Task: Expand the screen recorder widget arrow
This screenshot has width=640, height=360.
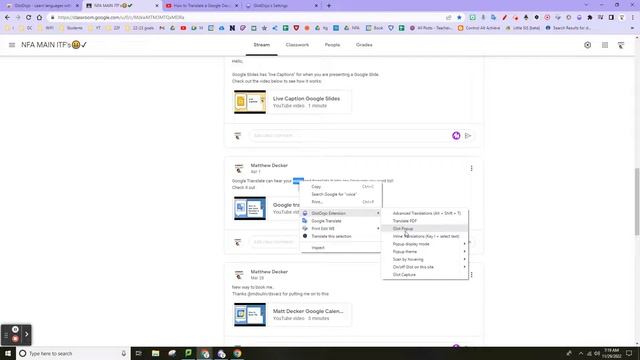Action: click(27, 334)
